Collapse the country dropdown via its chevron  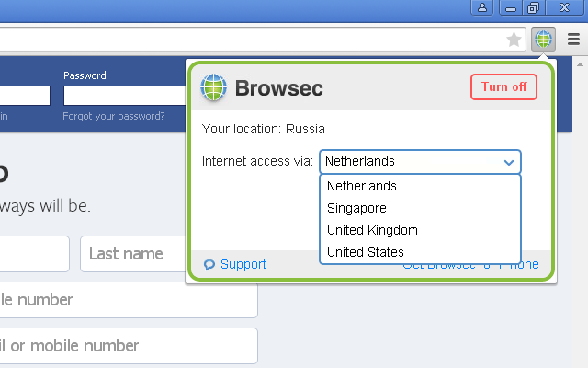coord(509,162)
